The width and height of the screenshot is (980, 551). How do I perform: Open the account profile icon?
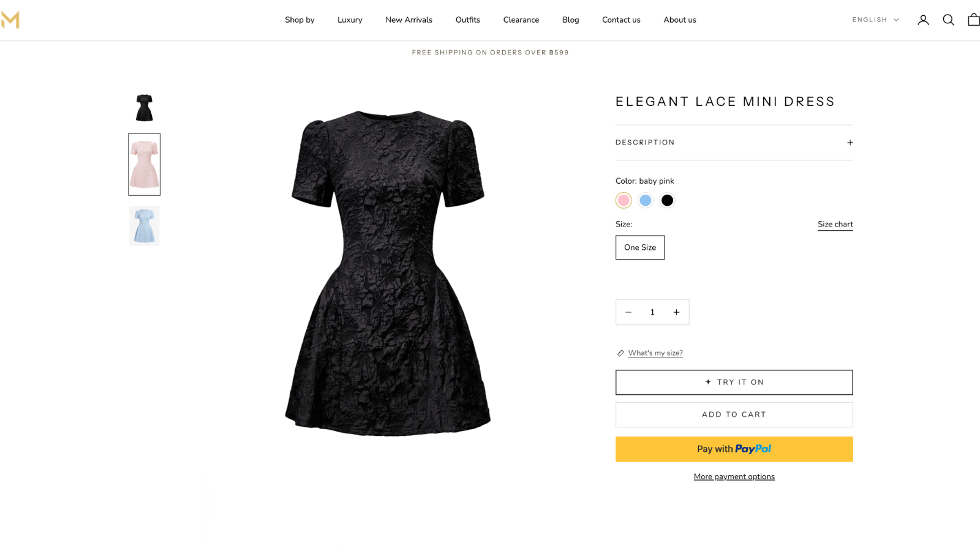click(923, 20)
